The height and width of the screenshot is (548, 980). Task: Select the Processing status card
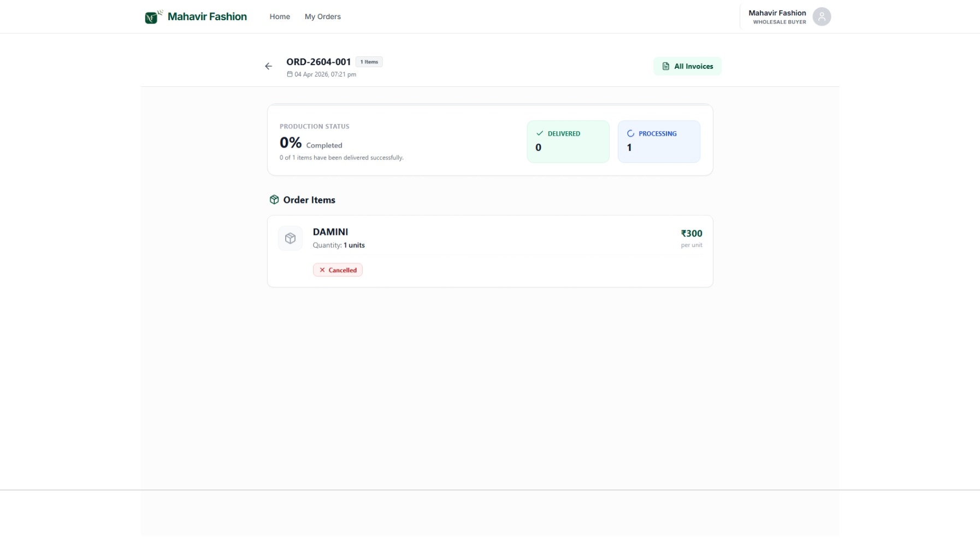[x=658, y=142]
